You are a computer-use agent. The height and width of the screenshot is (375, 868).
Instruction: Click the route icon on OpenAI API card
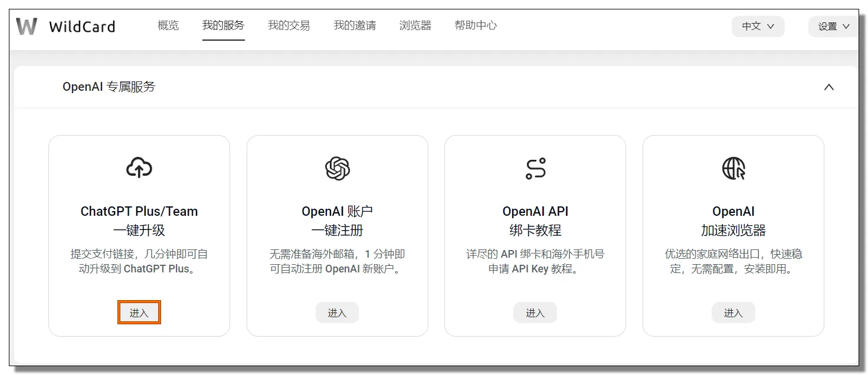point(535,169)
